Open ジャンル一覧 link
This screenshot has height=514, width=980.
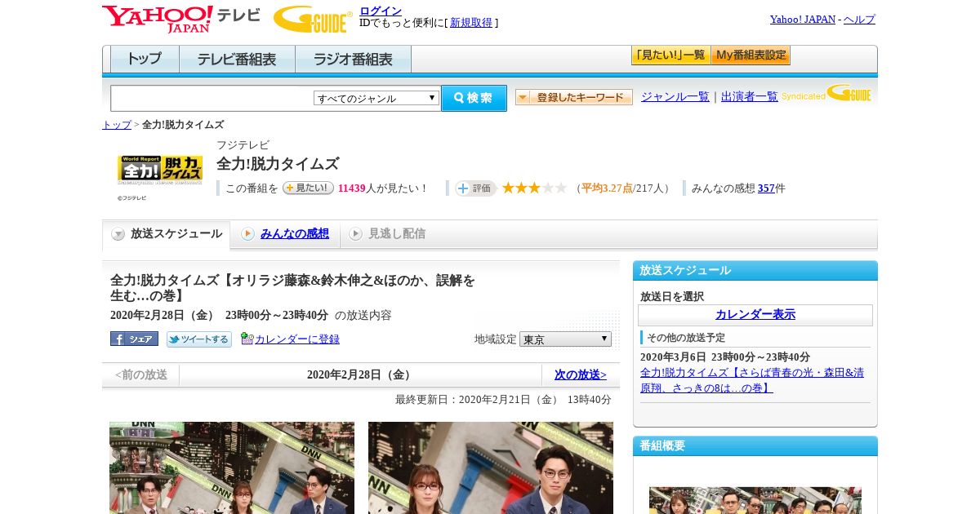pyautogui.click(x=675, y=97)
